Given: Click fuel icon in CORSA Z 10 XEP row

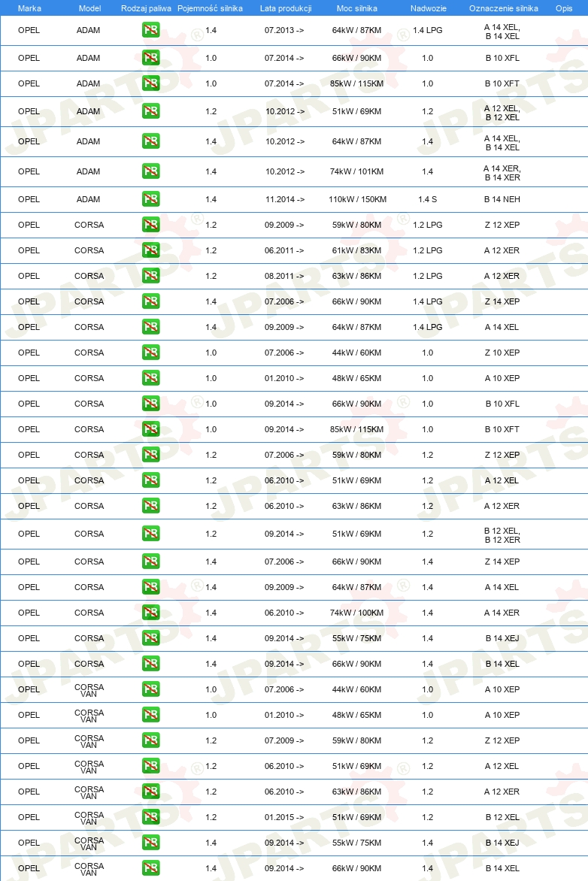Looking at the screenshot, I should (150, 353).
